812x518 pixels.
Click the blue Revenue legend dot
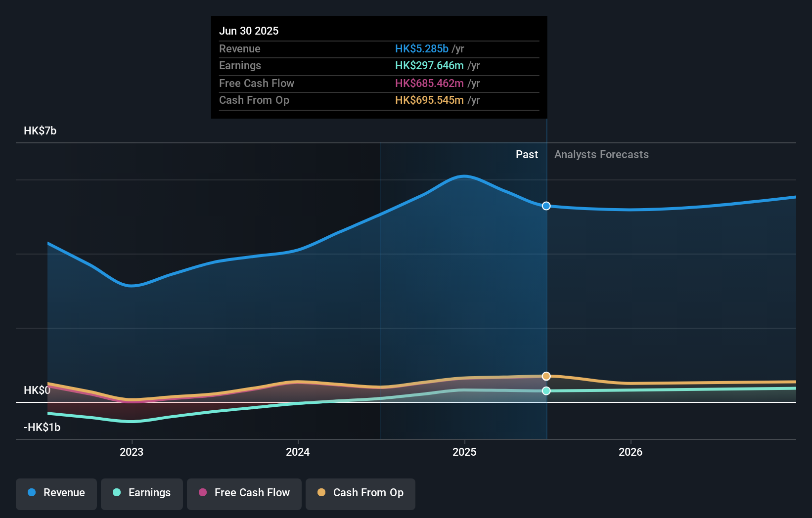(31, 493)
